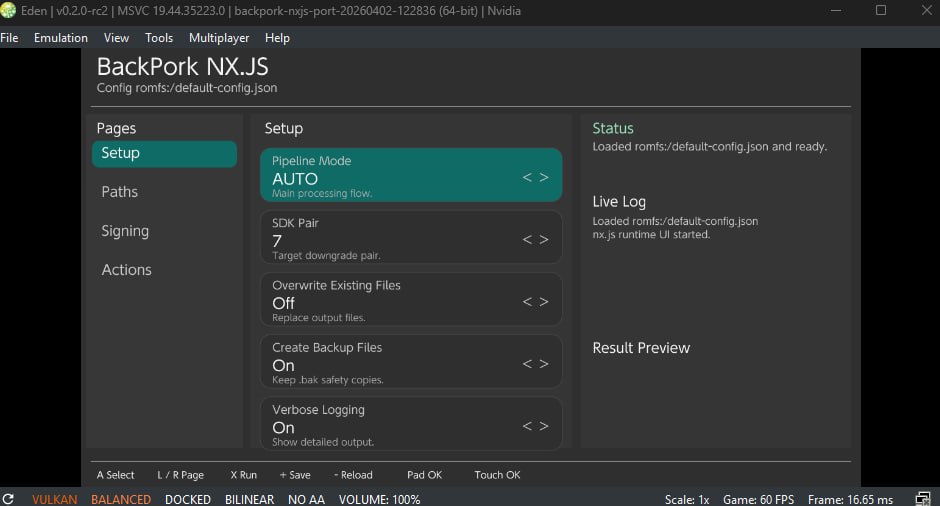This screenshot has width=940, height=506.
Task: Select the SDK Pair value 7
Action: point(277,241)
